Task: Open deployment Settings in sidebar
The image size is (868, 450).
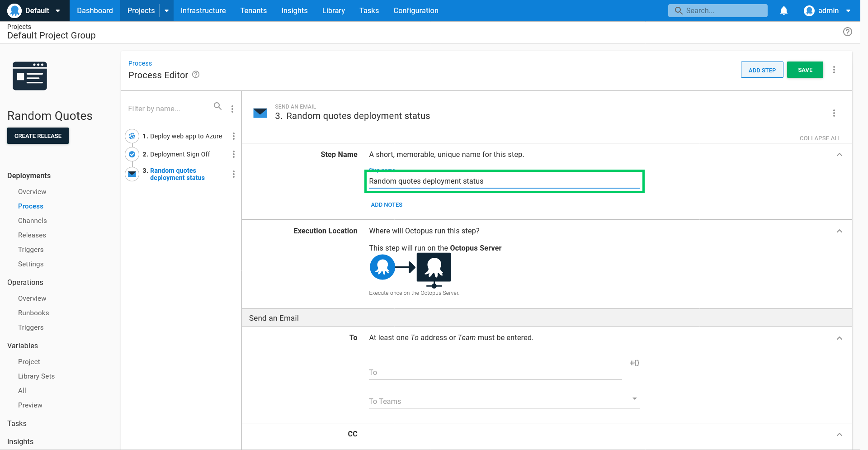Action: (x=31, y=264)
